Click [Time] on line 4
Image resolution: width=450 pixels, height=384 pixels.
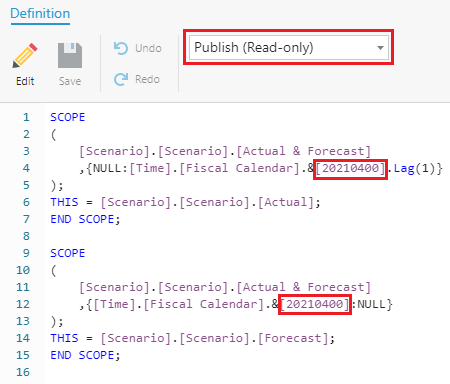(150, 168)
